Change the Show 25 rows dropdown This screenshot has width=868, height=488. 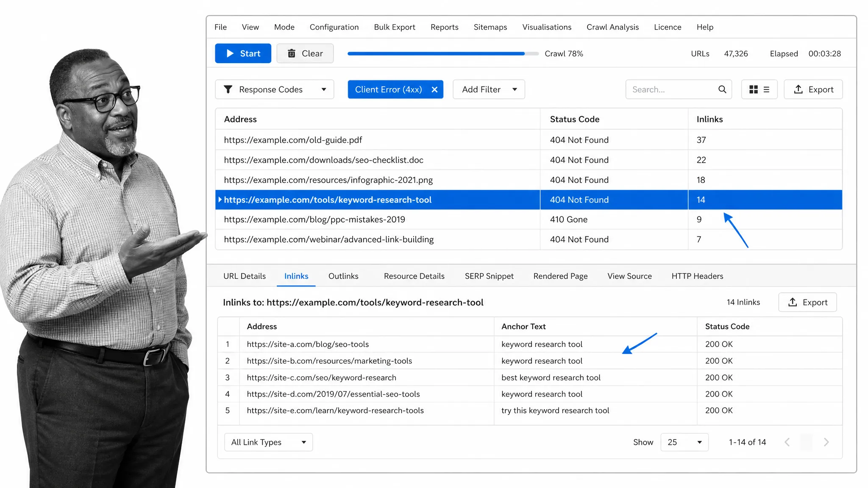click(684, 442)
